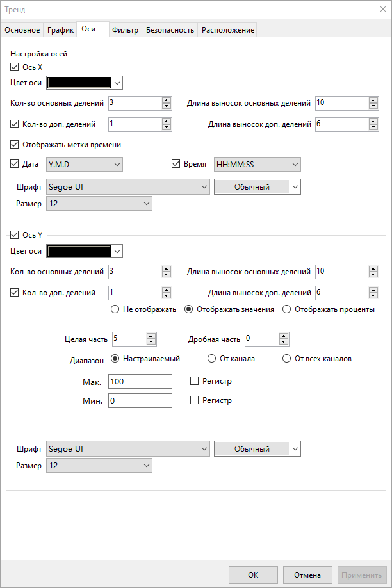The width and height of the screenshot is (392, 588).
Task: Increase Дробная часть value stepper
Action: coord(284,336)
